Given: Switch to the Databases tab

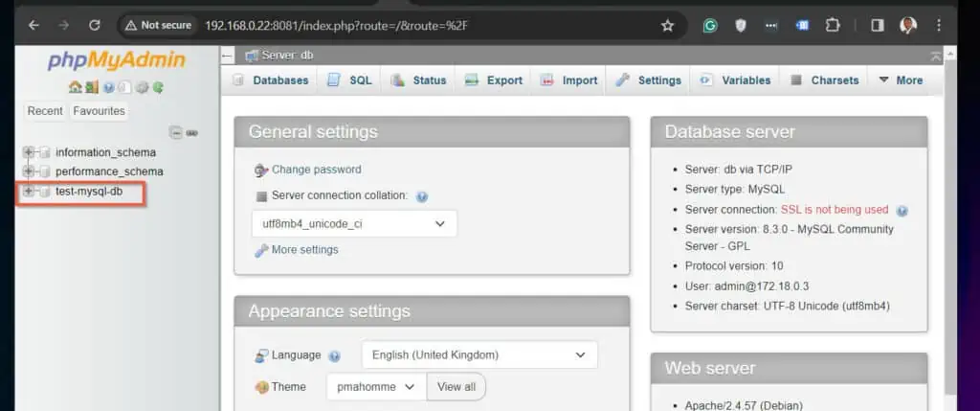Looking at the screenshot, I should pos(271,80).
